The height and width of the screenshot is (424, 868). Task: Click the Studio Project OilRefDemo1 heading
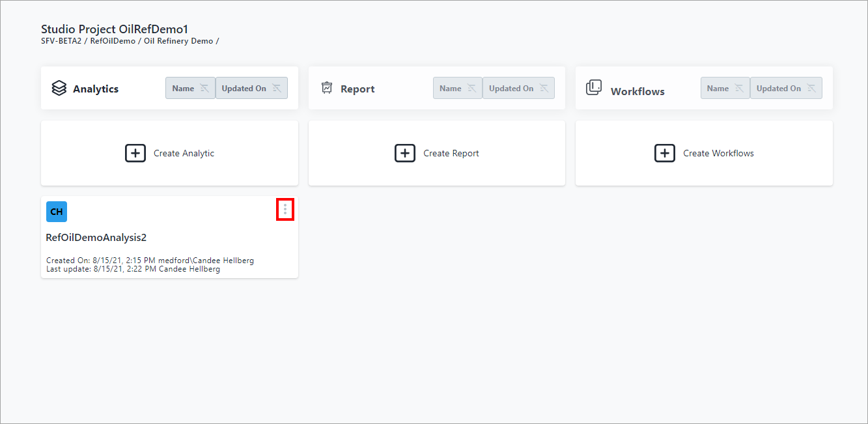click(x=115, y=29)
